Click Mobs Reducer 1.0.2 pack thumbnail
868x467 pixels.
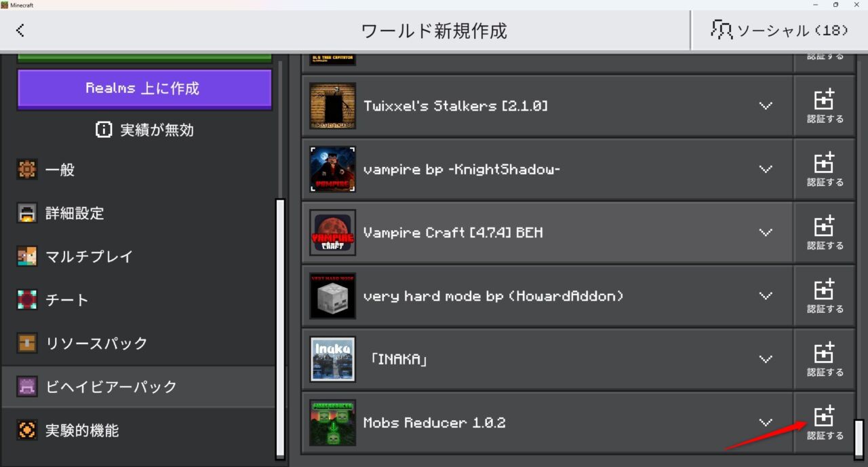point(332,422)
